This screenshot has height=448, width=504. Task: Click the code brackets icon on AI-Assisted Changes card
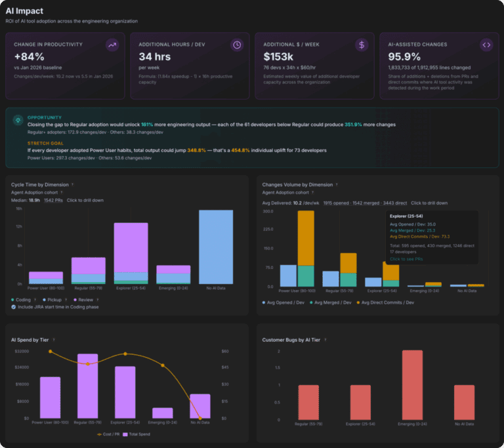point(486,45)
